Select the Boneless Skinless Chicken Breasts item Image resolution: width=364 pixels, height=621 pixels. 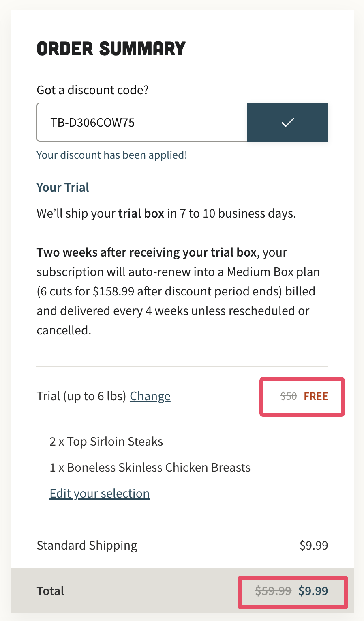150,468
